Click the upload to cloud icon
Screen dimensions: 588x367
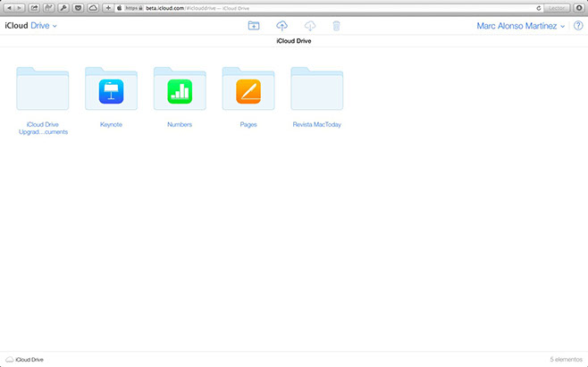click(x=282, y=27)
